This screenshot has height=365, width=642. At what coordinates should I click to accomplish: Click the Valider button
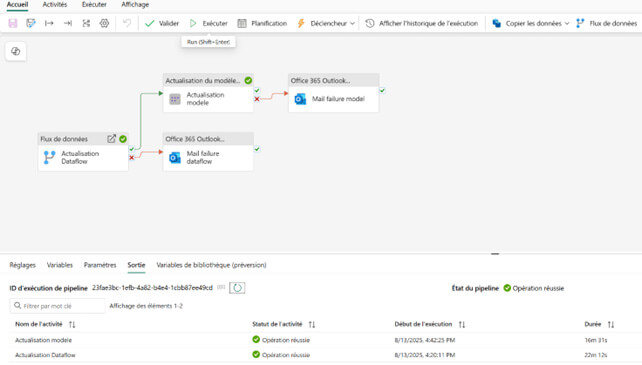click(x=162, y=23)
